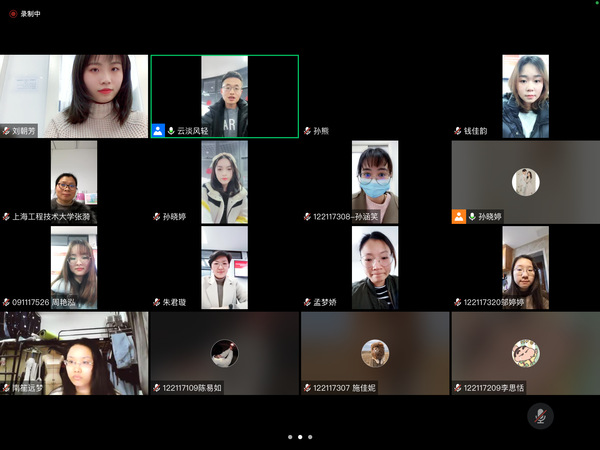Switch to the third page dot
Viewport: 600px width, 450px height.
(310, 437)
